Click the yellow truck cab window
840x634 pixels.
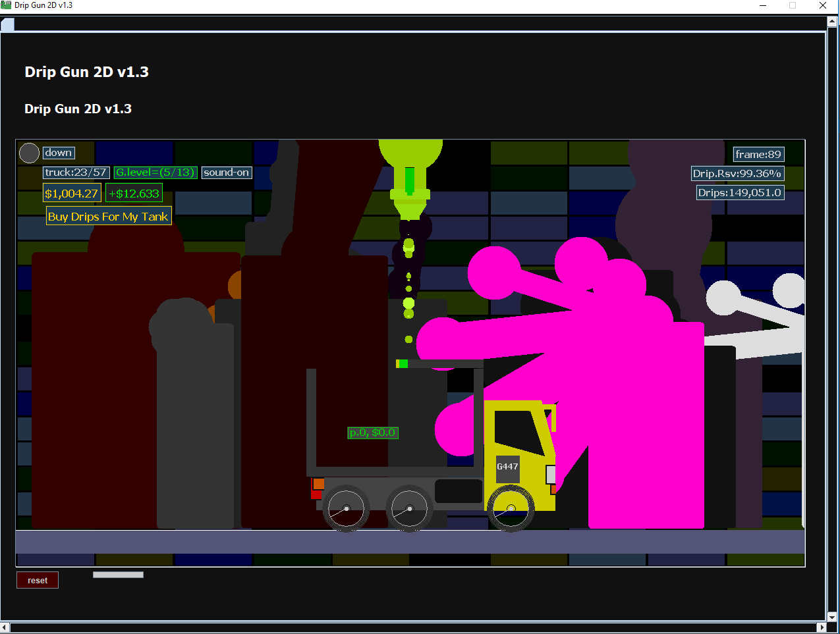point(518,432)
